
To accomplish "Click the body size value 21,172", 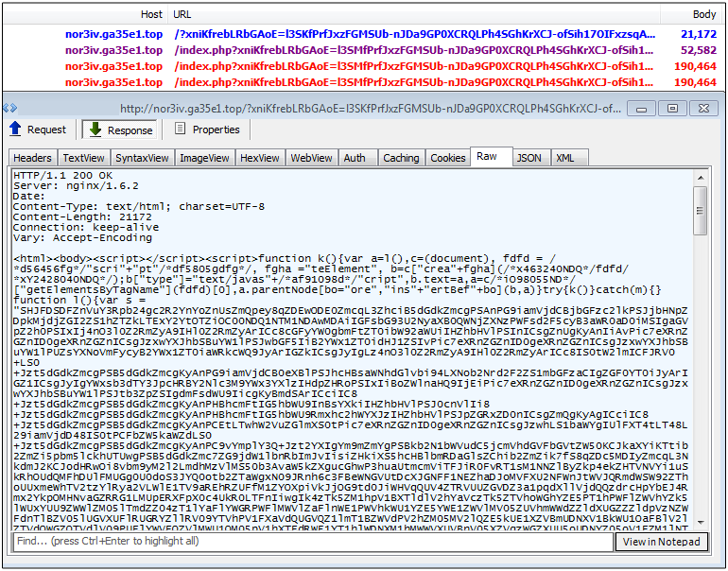I will [699, 34].
